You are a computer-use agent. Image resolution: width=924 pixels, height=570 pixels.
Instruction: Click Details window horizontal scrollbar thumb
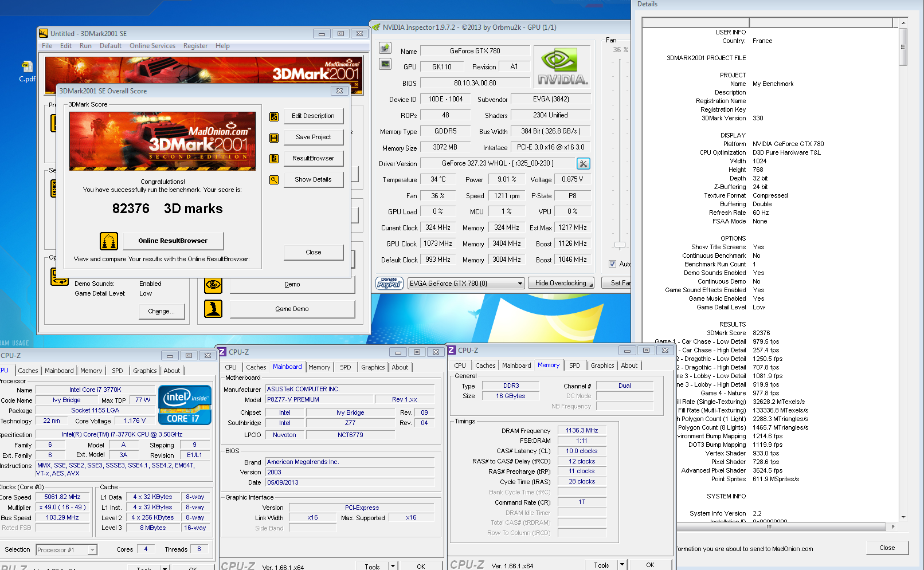769,526
